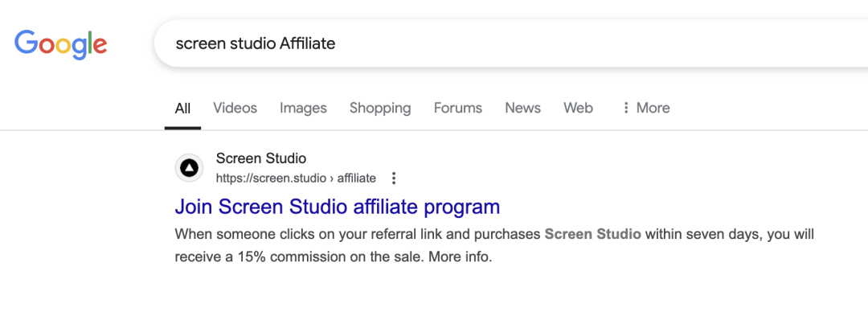This screenshot has width=868, height=312.
Task: Click the '15% commission on the sale' text
Action: click(x=331, y=257)
